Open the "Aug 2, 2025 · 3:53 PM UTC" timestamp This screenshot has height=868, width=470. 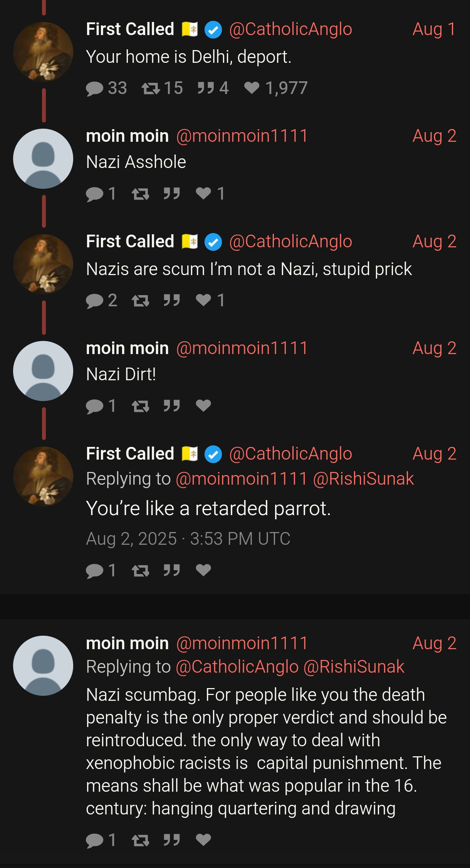coord(188,539)
